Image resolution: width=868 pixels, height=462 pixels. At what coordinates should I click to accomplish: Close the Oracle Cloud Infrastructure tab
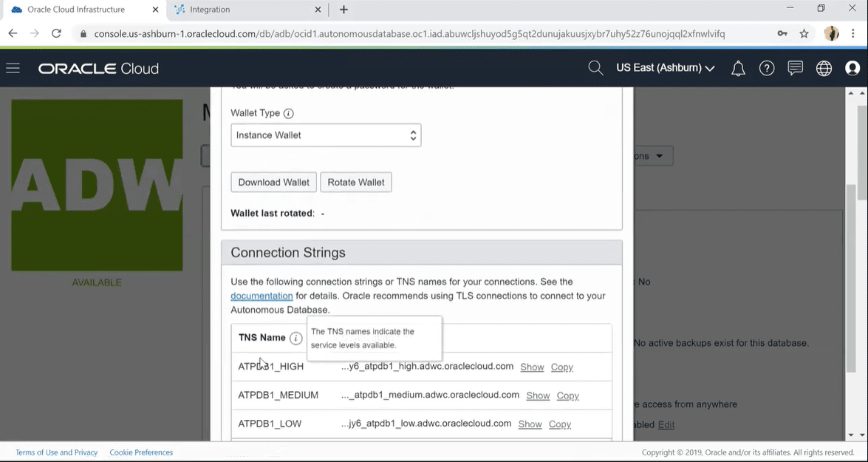tap(156, 10)
